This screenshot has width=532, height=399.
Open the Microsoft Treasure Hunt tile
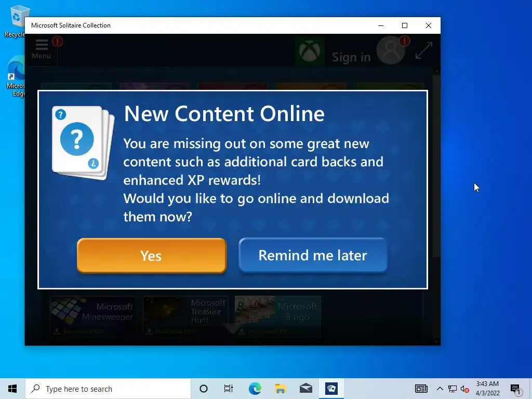pos(185,316)
